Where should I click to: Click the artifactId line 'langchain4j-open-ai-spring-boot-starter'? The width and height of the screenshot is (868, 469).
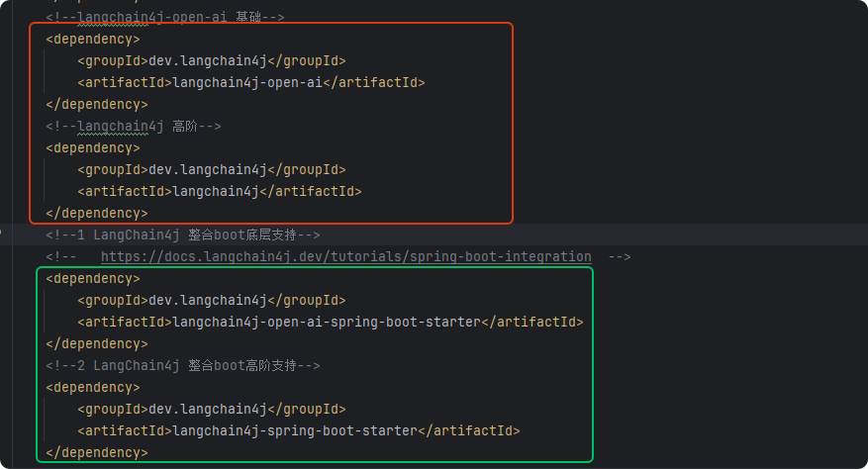(x=331, y=322)
